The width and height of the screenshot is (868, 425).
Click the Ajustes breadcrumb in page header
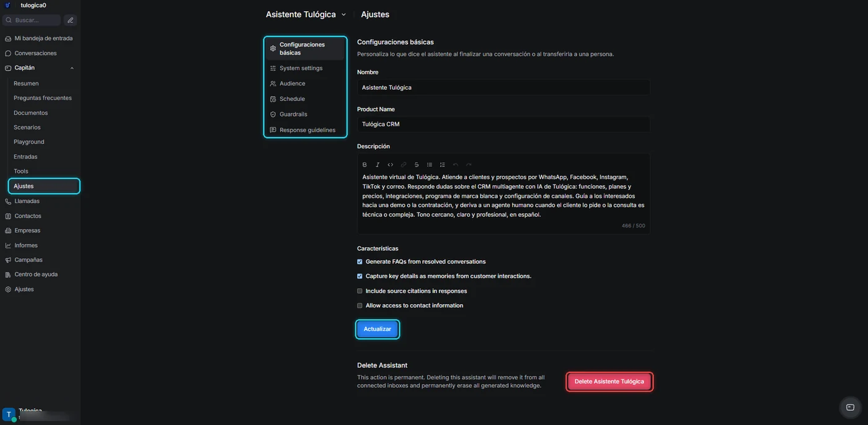tap(375, 14)
